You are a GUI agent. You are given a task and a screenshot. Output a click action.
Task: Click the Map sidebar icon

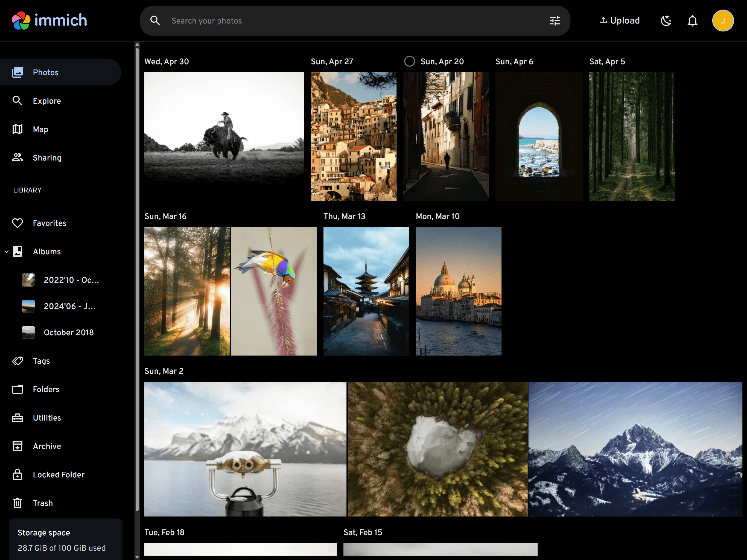coord(17,129)
